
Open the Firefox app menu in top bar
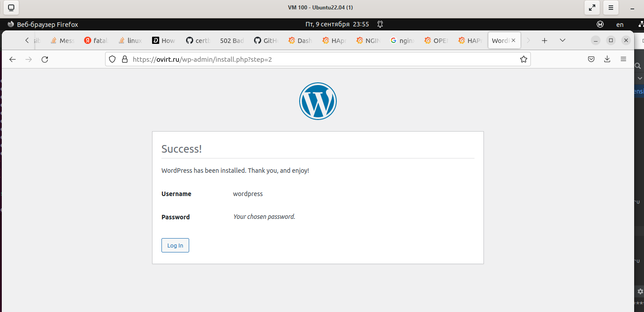click(x=43, y=24)
